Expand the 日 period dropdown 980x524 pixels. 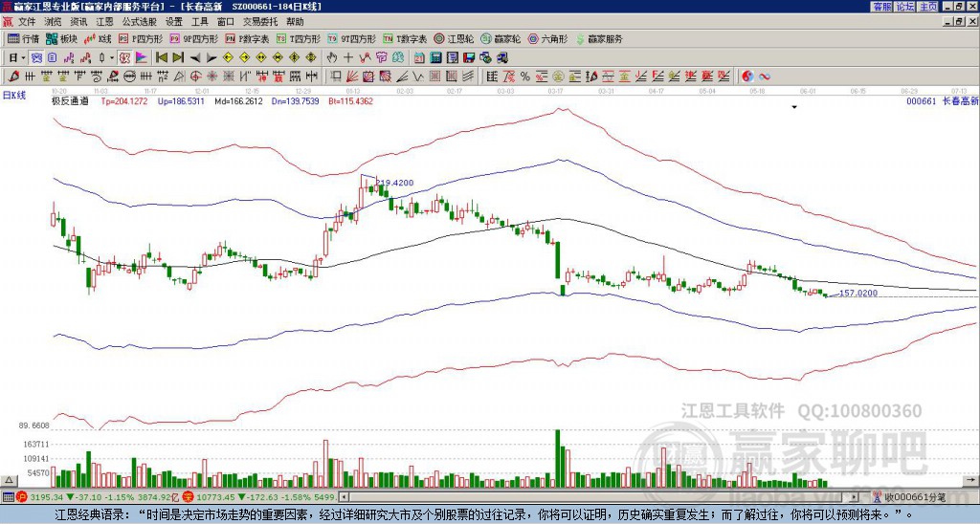(x=23, y=58)
